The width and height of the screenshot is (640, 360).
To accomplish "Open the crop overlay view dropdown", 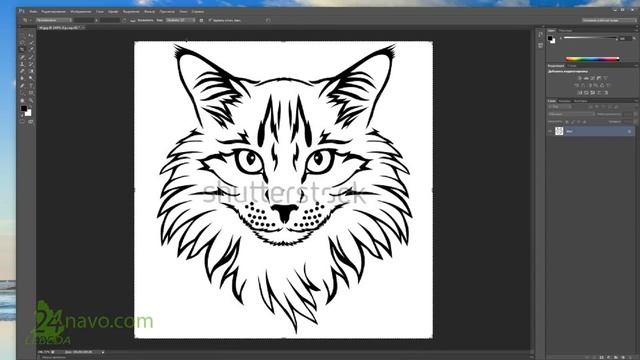I will (180, 20).
